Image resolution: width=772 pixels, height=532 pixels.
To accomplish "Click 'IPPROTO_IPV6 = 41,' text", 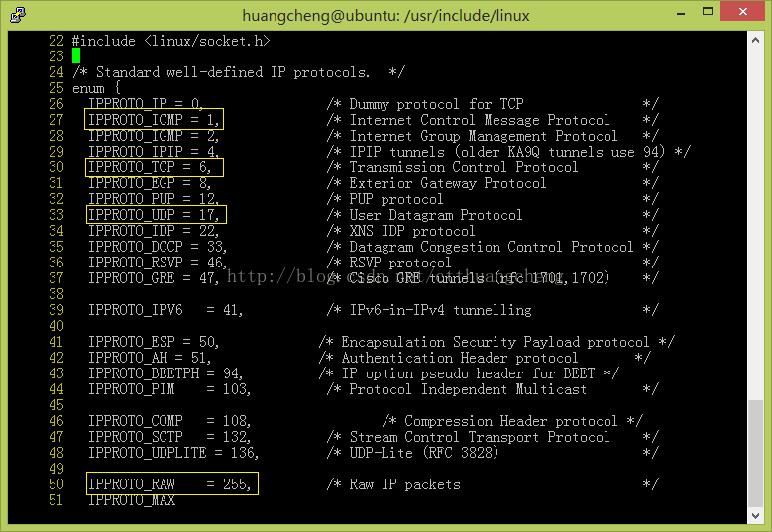I will [165, 310].
